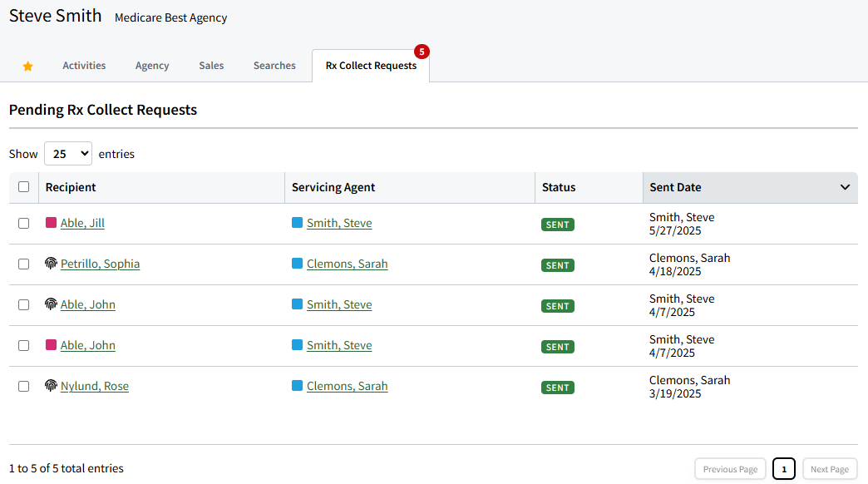This screenshot has height=484, width=868.
Task: Toggle the select-all checkbox in table header
Action: (24, 186)
